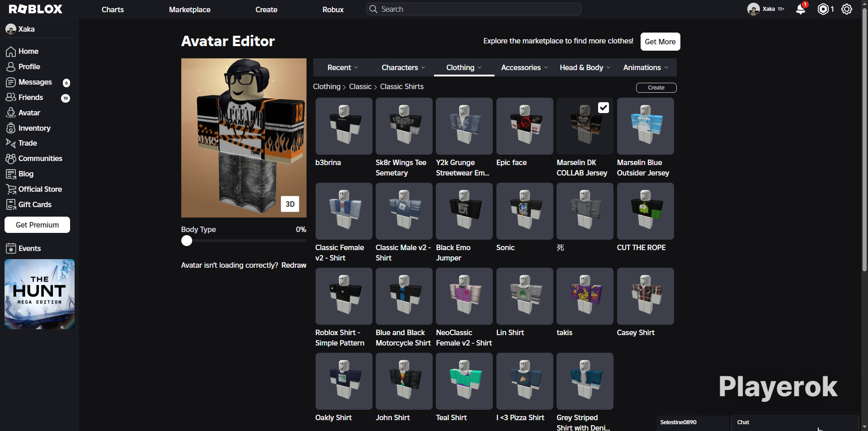Expand the Head & Body dropdown
This screenshot has height=431, width=868.
tap(585, 67)
